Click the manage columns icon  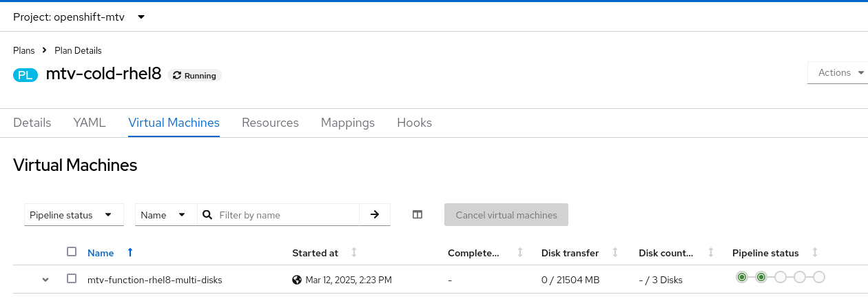[x=417, y=215]
